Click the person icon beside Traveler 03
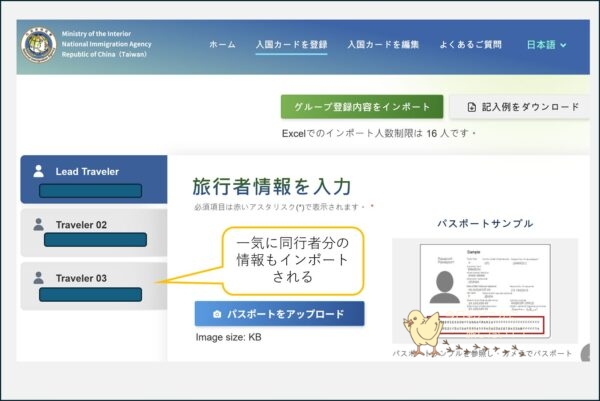 click(x=39, y=278)
